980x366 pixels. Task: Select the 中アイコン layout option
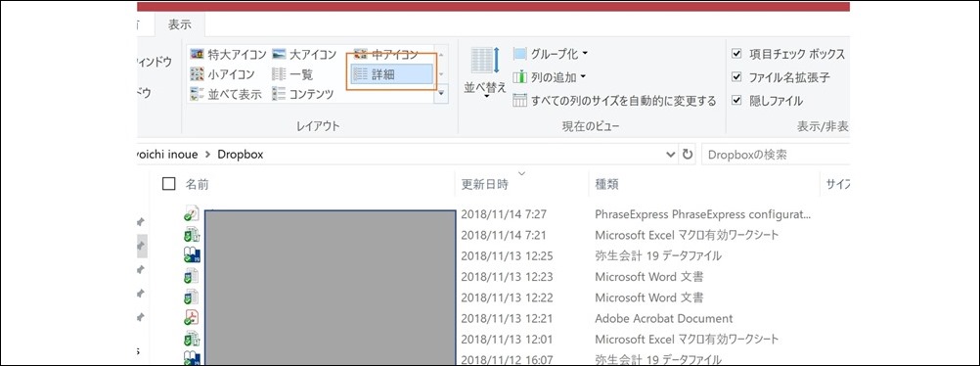385,55
